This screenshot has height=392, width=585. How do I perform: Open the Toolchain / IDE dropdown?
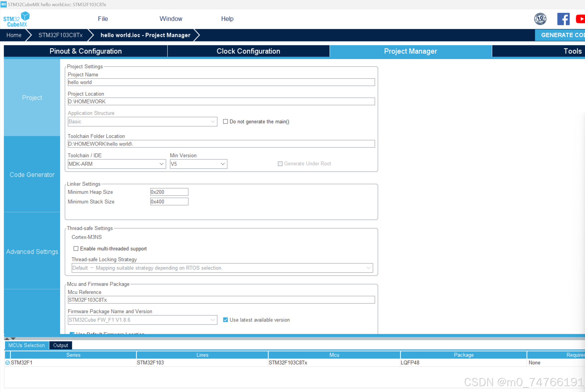[x=117, y=164]
